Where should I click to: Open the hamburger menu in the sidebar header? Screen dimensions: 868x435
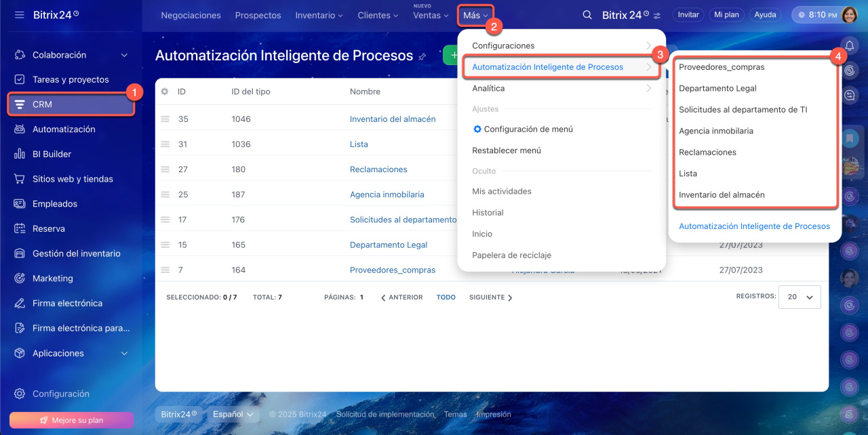19,15
